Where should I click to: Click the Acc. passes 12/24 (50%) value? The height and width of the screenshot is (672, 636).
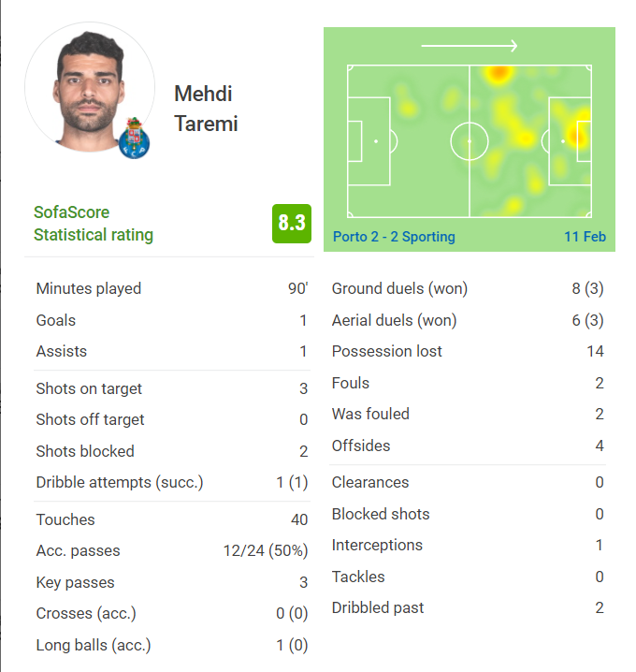click(x=266, y=550)
